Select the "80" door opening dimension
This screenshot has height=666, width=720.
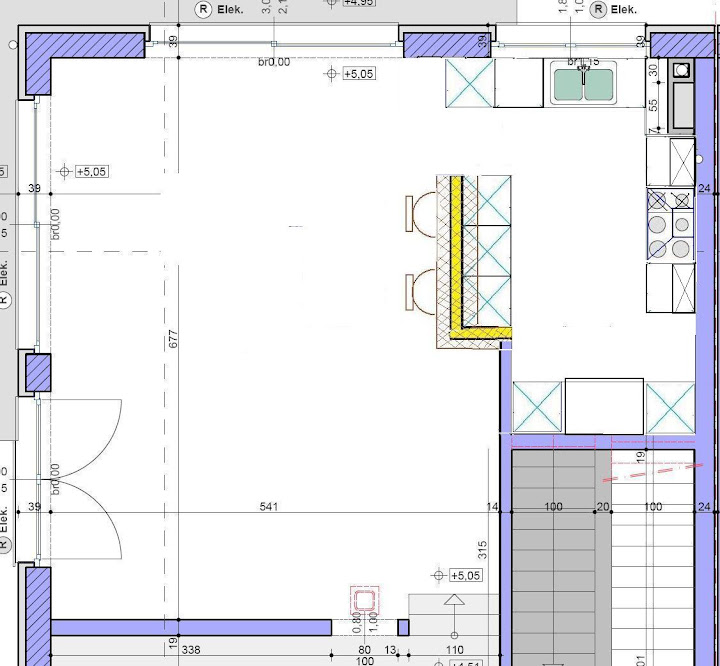[365, 649]
